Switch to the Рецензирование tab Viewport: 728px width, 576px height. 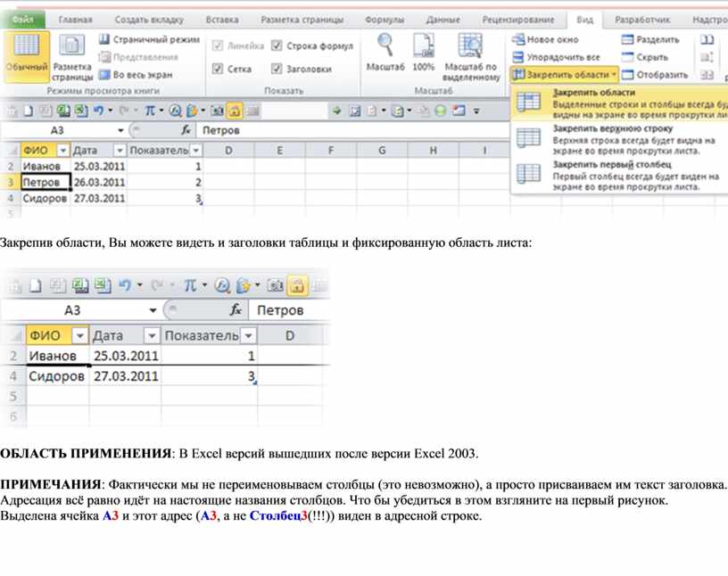(517, 19)
